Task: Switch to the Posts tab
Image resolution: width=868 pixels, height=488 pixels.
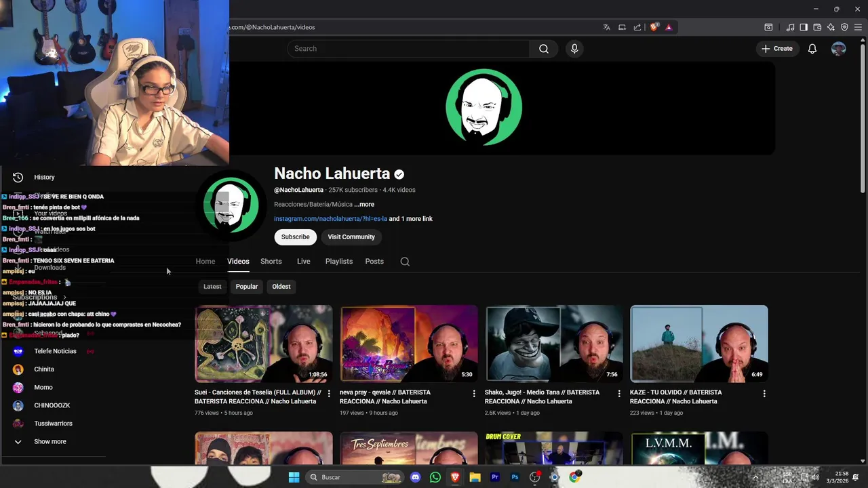Action: coord(374,262)
